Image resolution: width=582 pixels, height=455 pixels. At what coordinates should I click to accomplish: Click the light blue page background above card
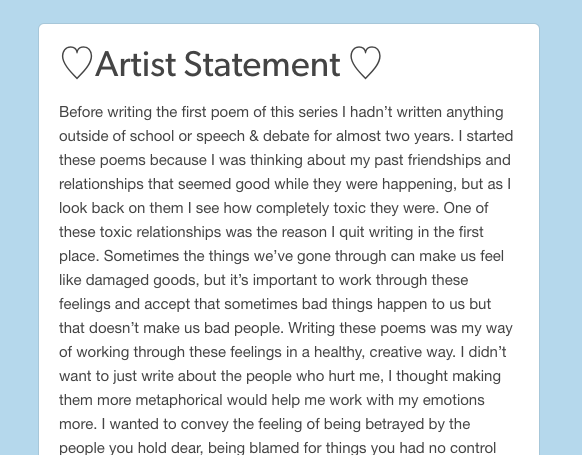(291, 11)
